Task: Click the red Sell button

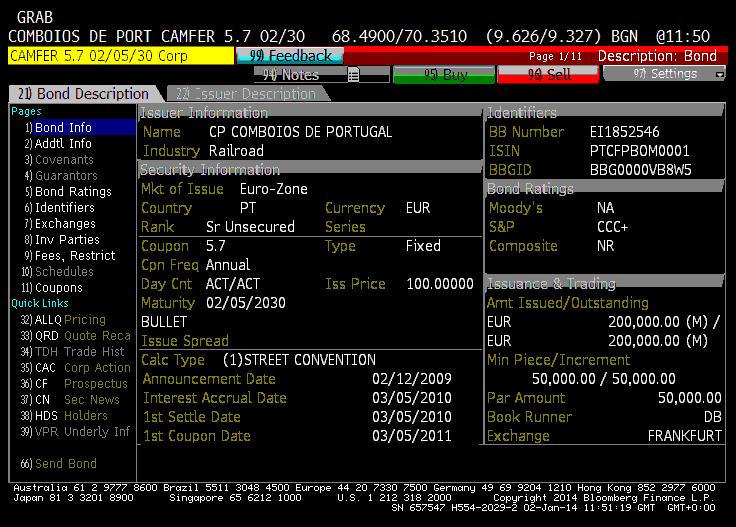Action: click(x=548, y=75)
